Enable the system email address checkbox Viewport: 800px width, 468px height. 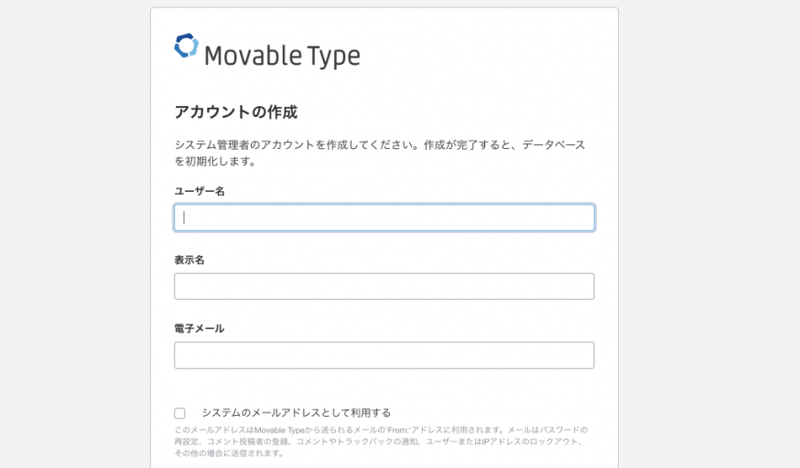[x=180, y=412]
